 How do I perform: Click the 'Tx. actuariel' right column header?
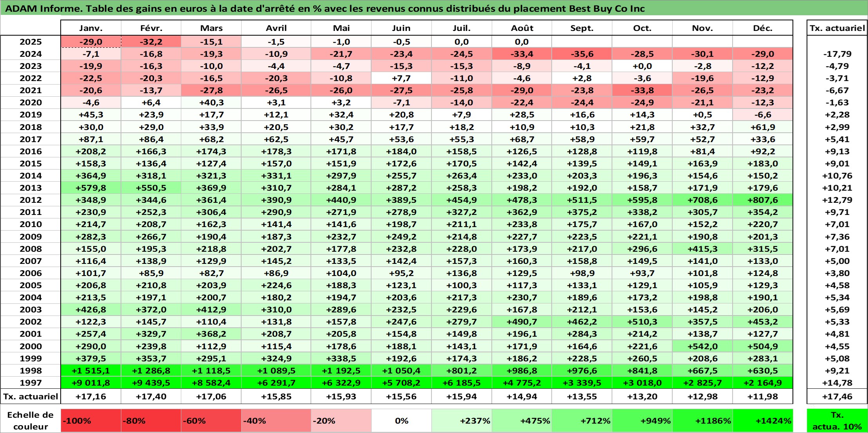(x=837, y=28)
